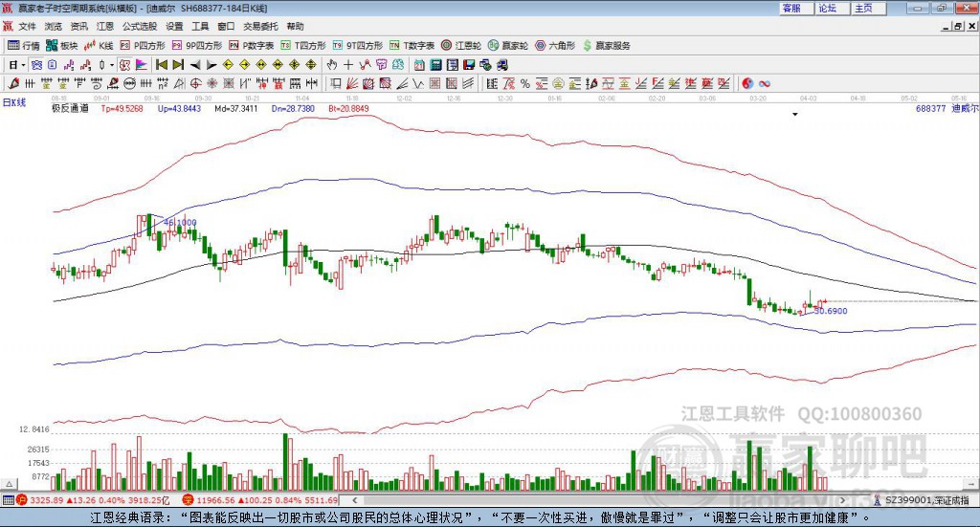
Task: Open the 公式选股 menu
Action: (140, 26)
